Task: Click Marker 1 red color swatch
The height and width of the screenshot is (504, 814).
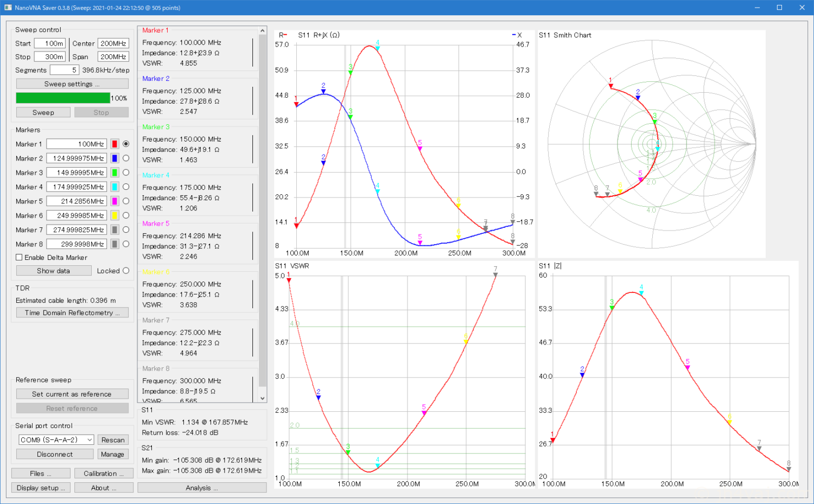Action: tap(115, 144)
